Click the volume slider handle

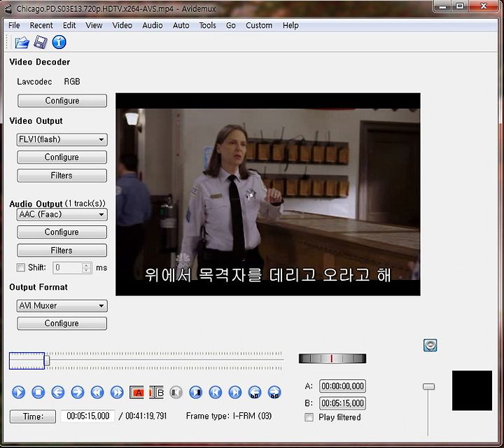tap(428, 386)
